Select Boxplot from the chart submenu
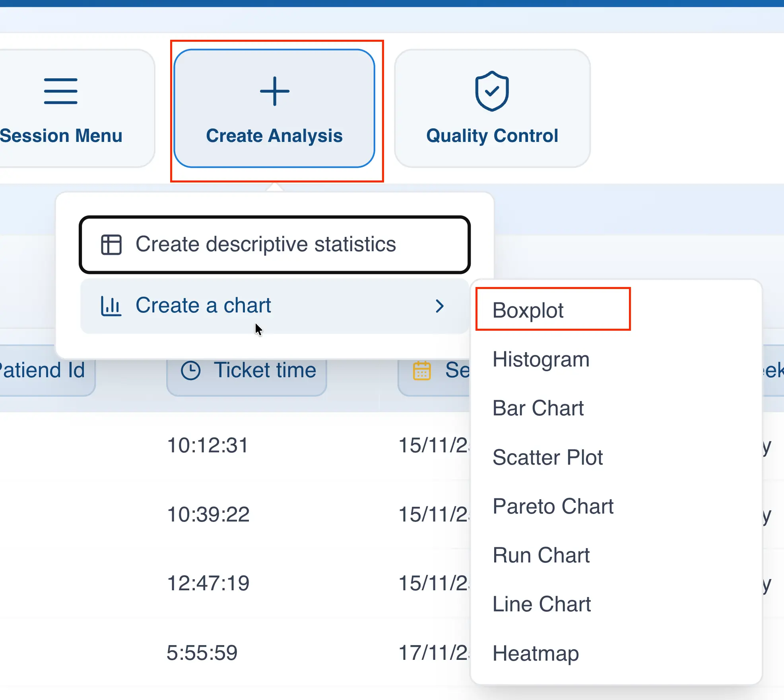Viewport: 784px width, 700px height. [x=528, y=310]
